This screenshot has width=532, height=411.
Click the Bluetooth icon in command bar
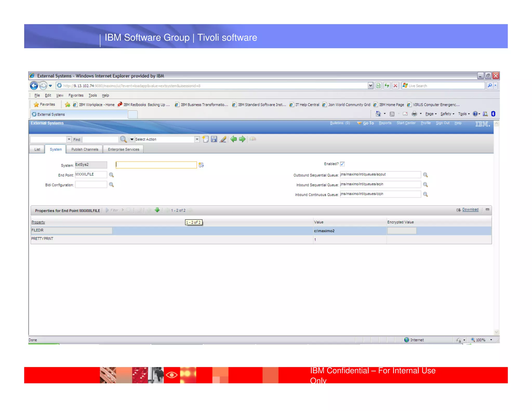coord(493,114)
